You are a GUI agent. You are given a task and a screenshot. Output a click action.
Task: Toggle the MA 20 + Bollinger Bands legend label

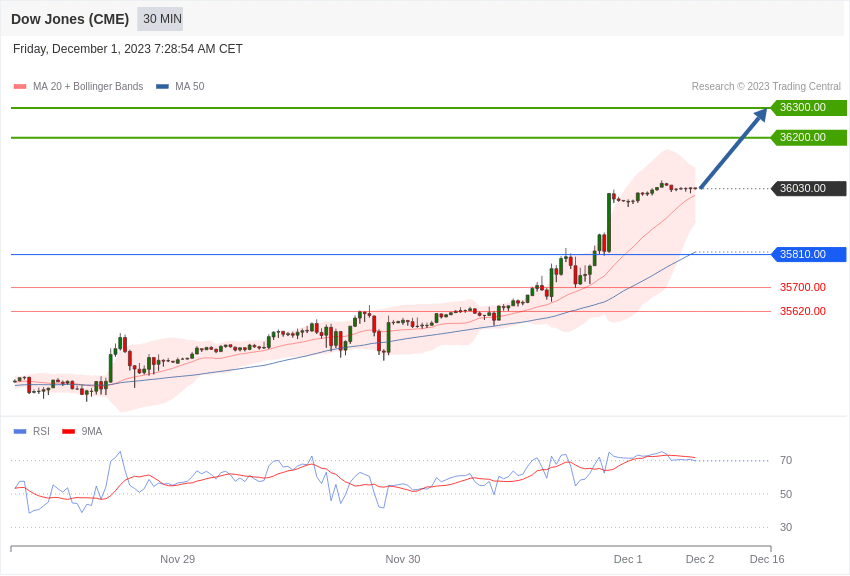coord(88,87)
